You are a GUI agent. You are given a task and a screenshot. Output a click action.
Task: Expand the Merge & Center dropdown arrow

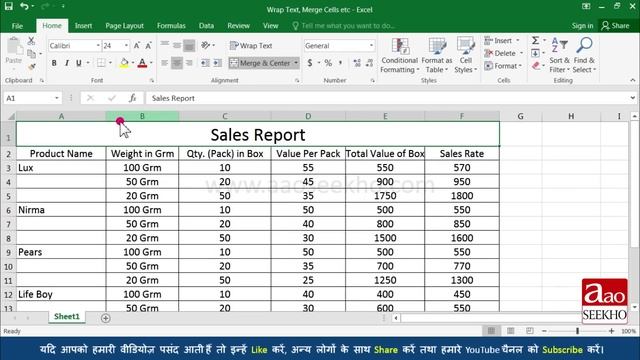tap(296, 63)
